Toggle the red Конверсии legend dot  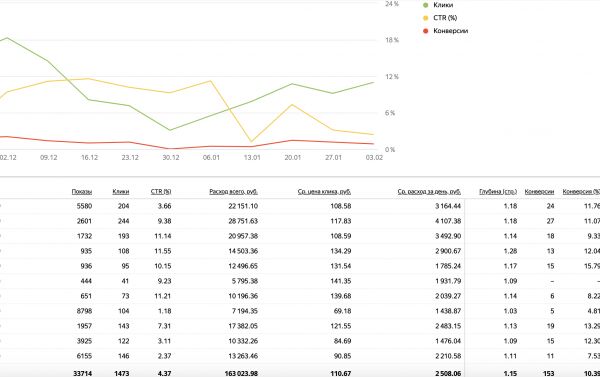click(x=426, y=31)
